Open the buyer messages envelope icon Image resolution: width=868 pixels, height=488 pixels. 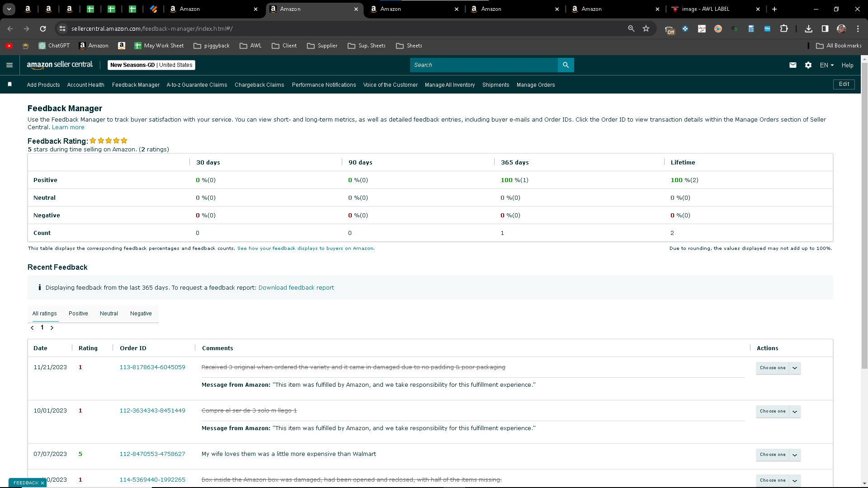coord(793,65)
